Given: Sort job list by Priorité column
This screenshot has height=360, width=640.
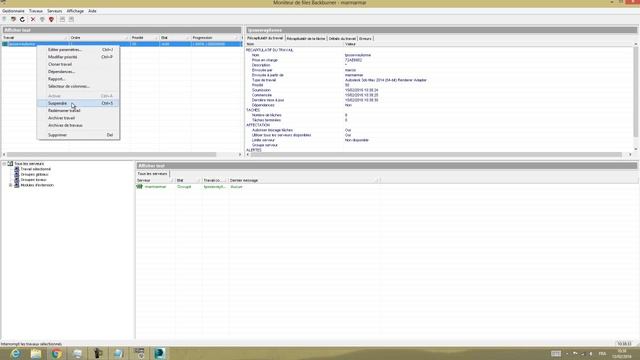Looking at the screenshot, I should (x=144, y=38).
